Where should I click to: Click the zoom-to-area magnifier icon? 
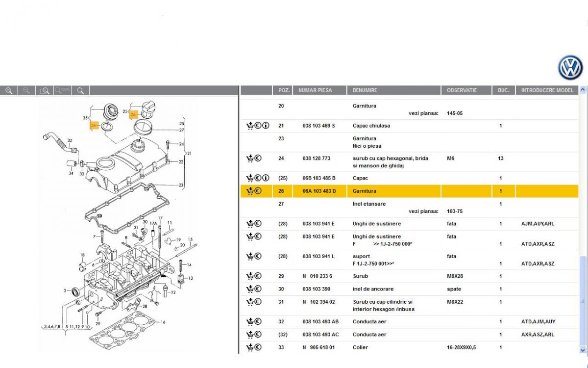pos(45,91)
